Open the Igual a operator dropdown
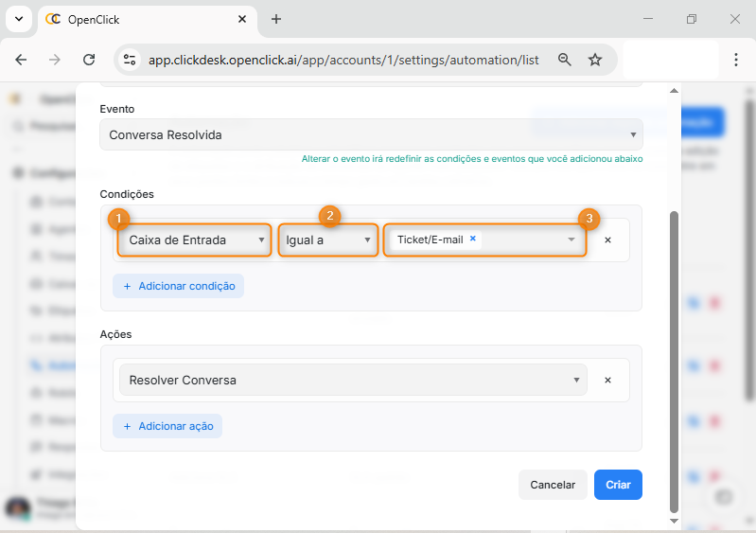Viewport: 756px width, 533px height. pyautogui.click(x=328, y=240)
